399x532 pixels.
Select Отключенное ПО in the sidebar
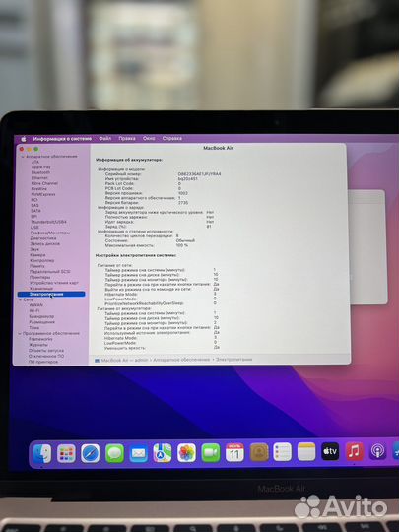click(x=46, y=356)
